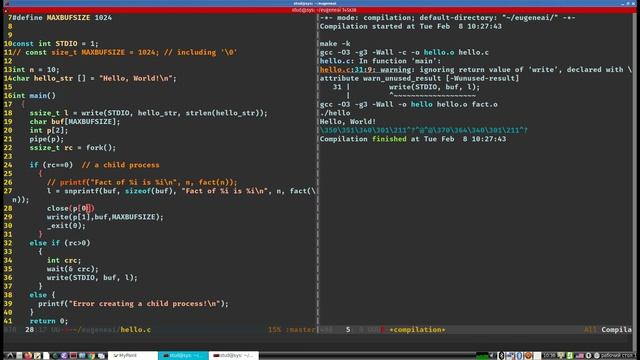Click 'char buf[MAXBUFSIZE];' declaration
640x360 pixels.
75,122
